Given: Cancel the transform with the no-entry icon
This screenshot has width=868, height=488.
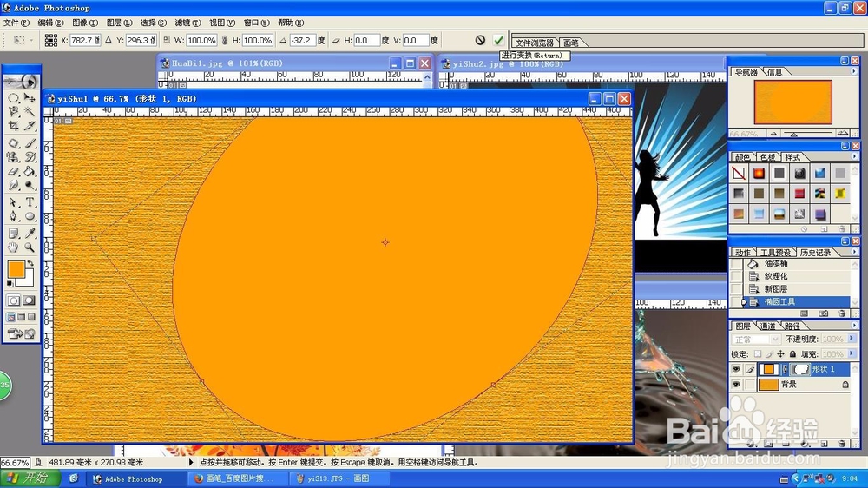Looking at the screenshot, I should pos(480,40).
